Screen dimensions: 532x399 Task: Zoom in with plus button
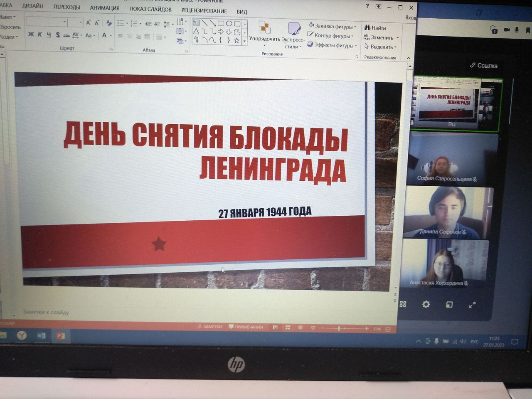(x=367, y=329)
